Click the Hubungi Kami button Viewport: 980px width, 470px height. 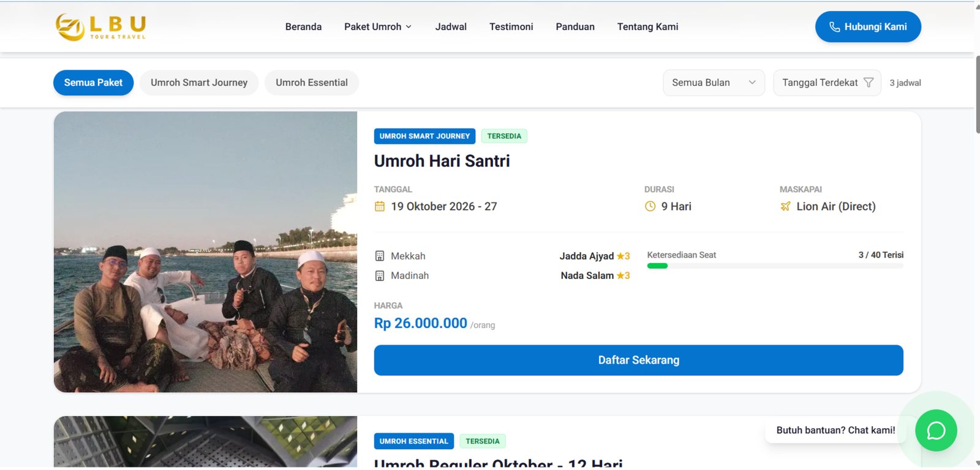point(868,27)
